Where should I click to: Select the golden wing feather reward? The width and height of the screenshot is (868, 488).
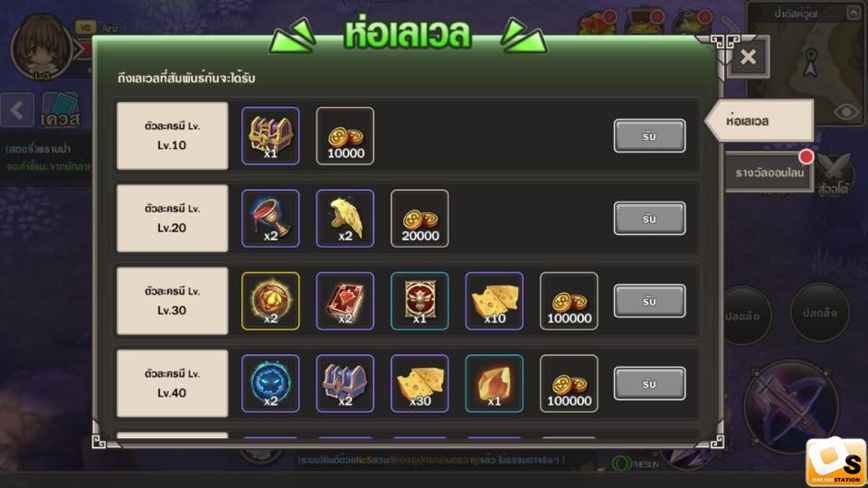click(344, 219)
